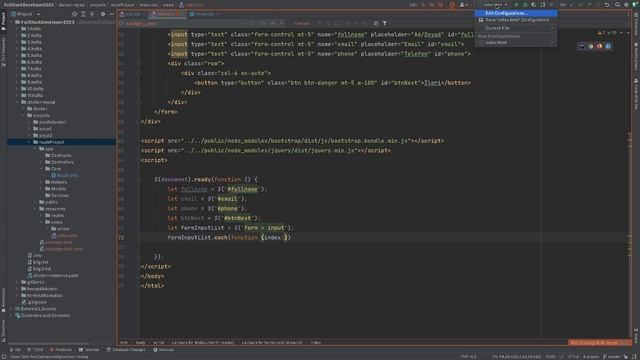Image resolution: width=640 pixels, height=360 pixels.
Task: Open Project panel options gear
Action: click(102, 14)
